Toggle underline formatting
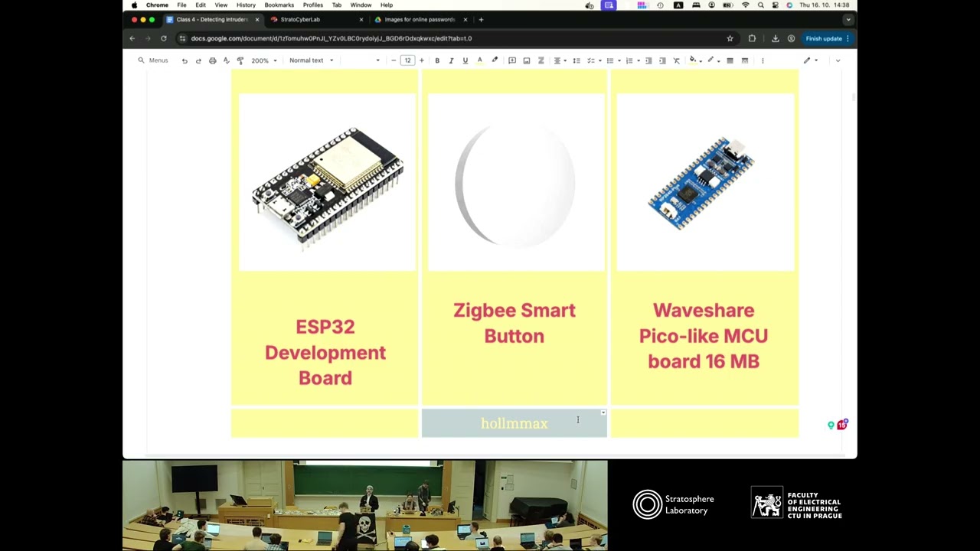This screenshot has width=980, height=551. 465,60
